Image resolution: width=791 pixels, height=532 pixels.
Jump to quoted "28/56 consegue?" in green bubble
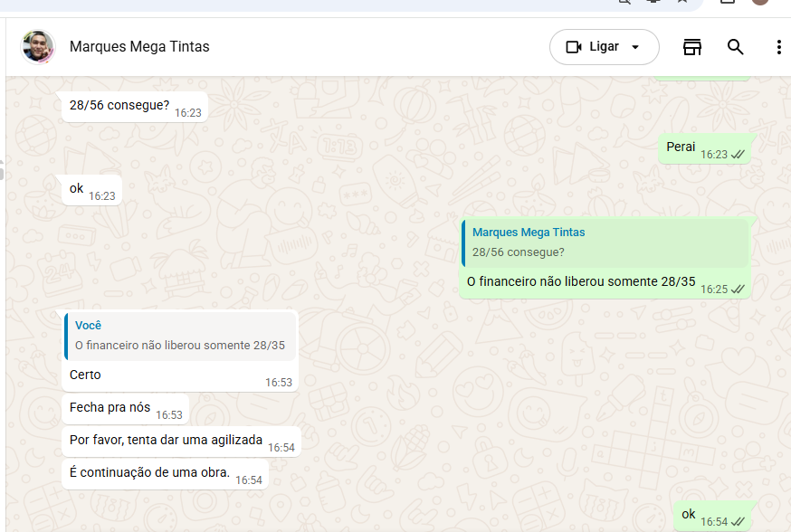coord(519,252)
